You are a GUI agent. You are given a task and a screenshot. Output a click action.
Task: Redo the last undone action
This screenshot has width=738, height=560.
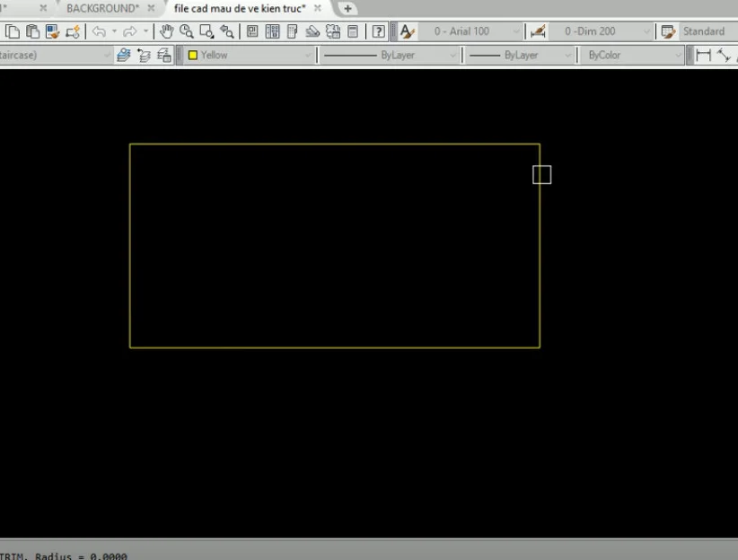pyautogui.click(x=129, y=31)
